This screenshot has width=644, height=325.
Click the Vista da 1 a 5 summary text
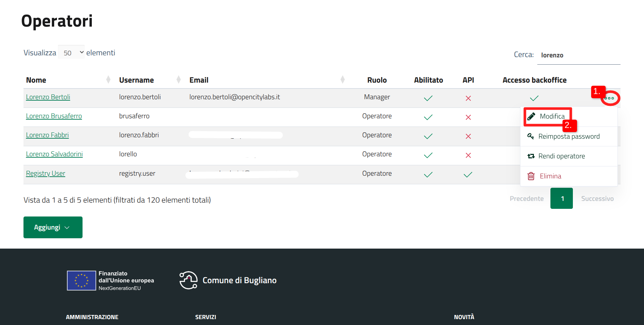(x=117, y=200)
